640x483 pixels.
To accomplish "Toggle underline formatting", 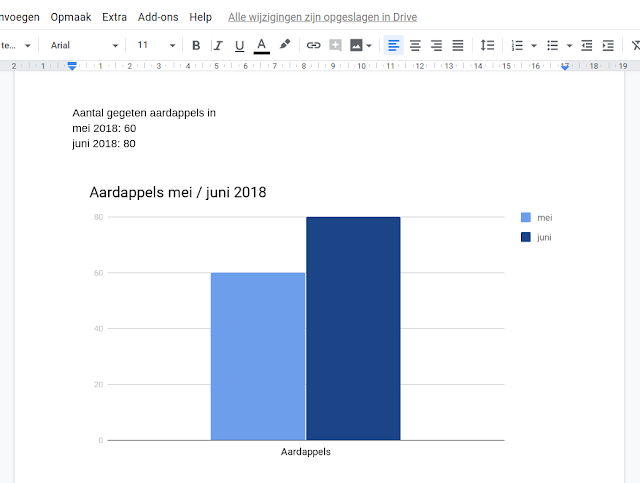I will [240, 45].
